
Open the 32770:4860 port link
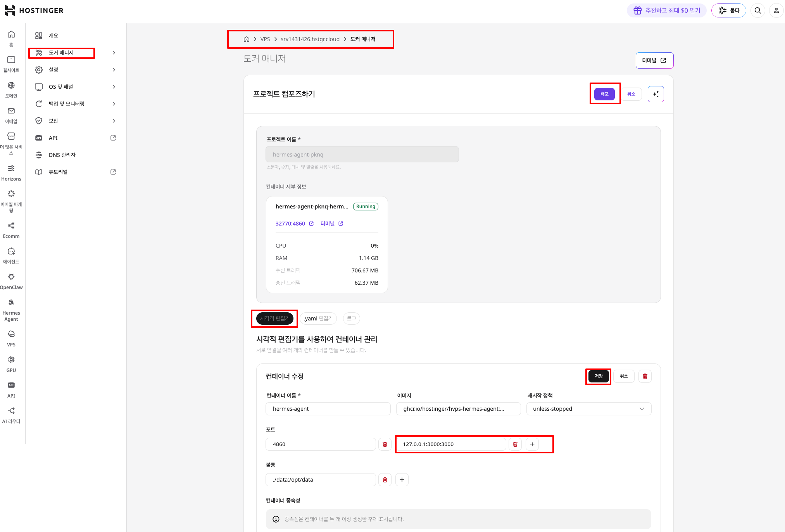(x=295, y=224)
